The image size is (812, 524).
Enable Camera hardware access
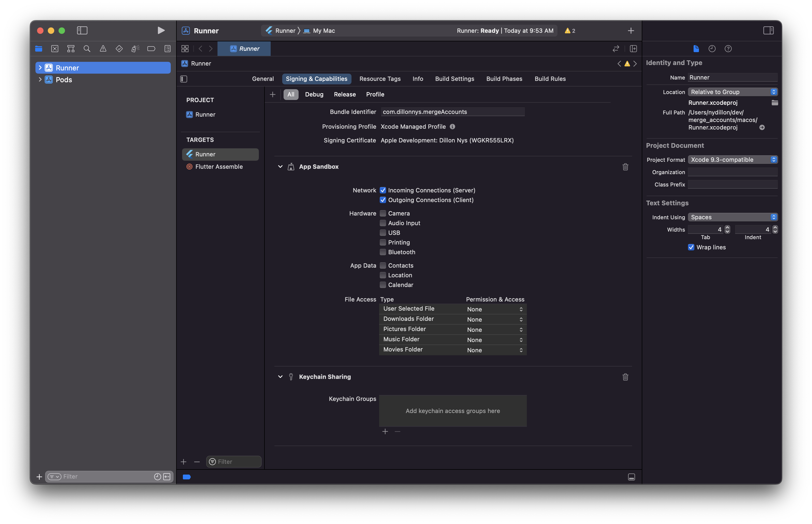pyautogui.click(x=383, y=213)
